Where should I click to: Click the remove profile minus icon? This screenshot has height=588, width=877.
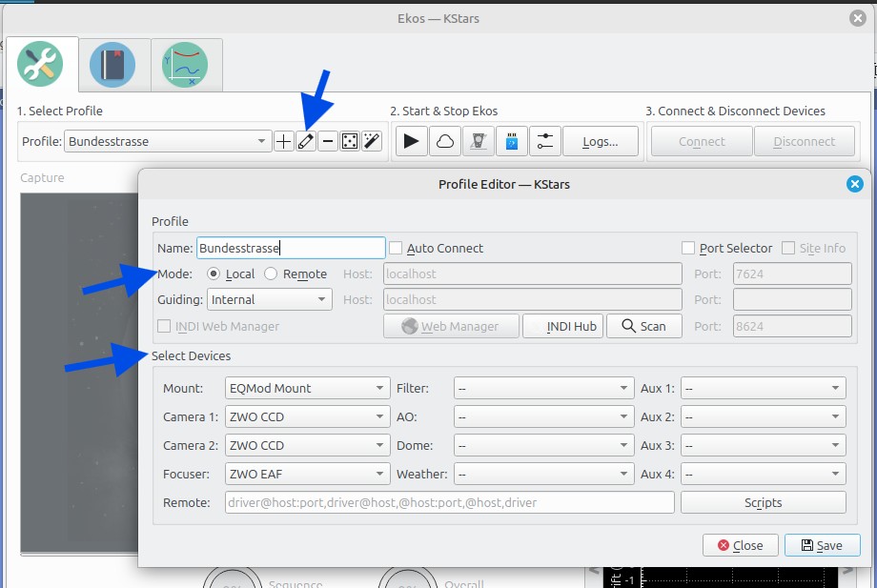pyautogui.click(x=327, y=142)
